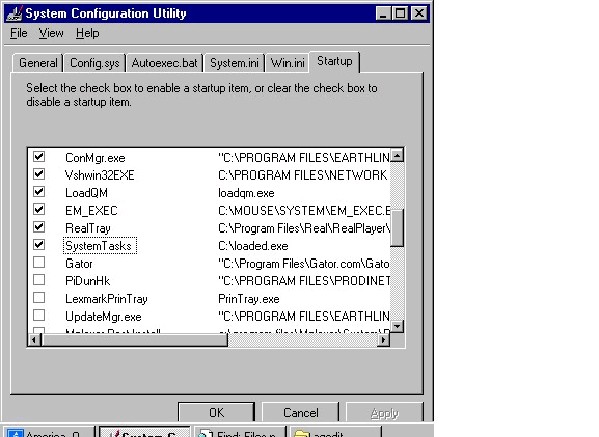The image size is (599, 437).
Task: Toggle the EM_EXEC startup checkbox
Action: click(39, 209)
